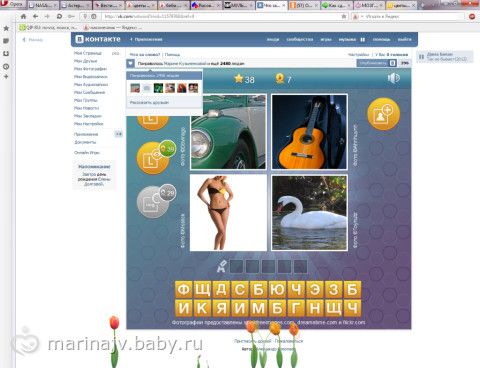
Task: Click the gold coin balance icon
Action: (x=280, y=79)
